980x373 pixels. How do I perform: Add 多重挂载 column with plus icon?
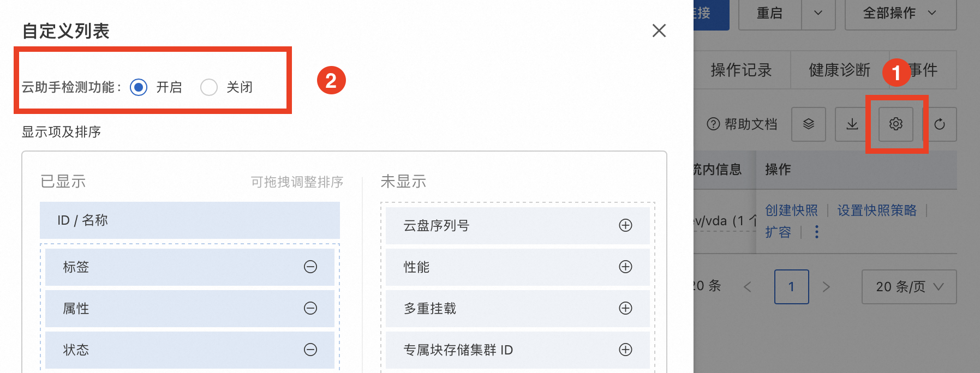pyautogui.click(x=625, y=308)
